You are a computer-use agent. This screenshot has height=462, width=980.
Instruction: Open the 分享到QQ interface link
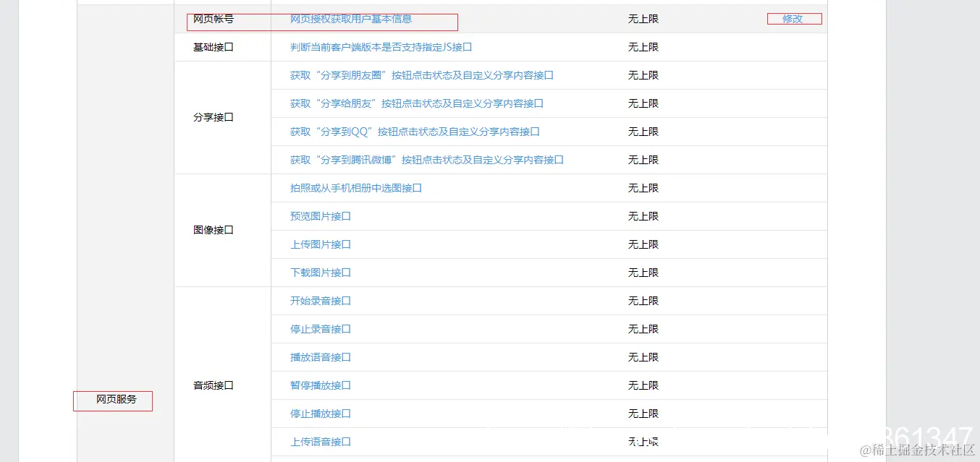click(413, 132)
